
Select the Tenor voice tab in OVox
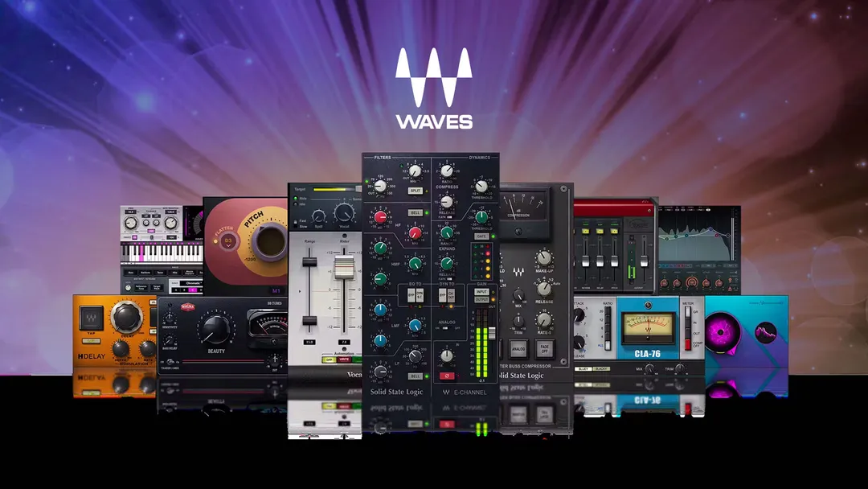click(x=159, y=272)
